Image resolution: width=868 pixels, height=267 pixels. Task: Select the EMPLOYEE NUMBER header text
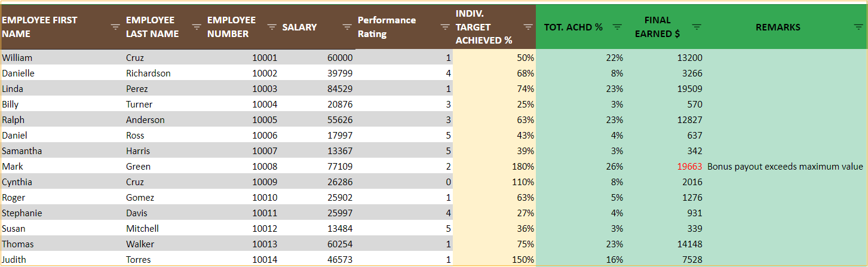[x=231, y=27]
